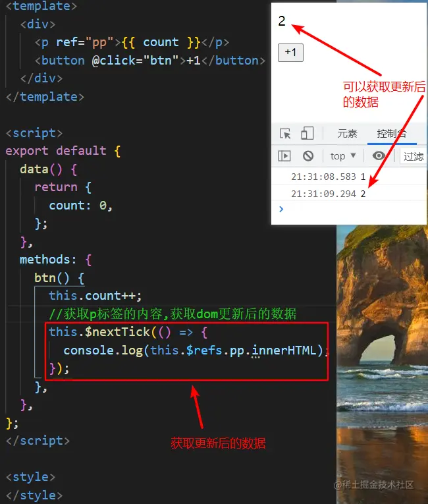Open the top context dropdown
The height and width of the screenshot is (504, 428).
(343, 156)
